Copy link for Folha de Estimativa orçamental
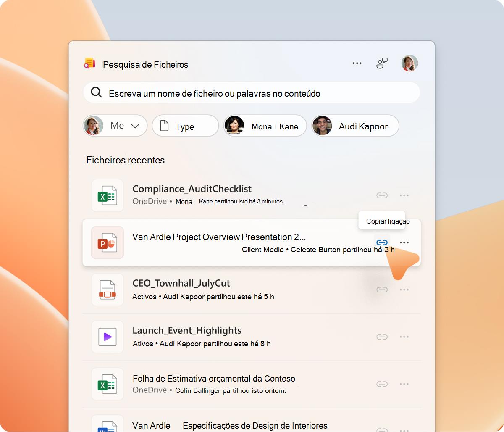The width and height of the screenshot is (504, 432). point(382,384)
